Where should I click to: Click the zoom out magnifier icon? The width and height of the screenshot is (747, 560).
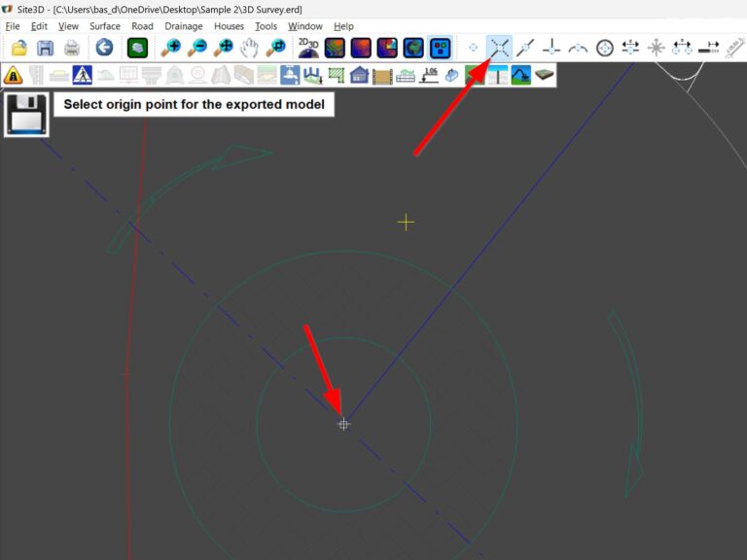tap(196, 48)
